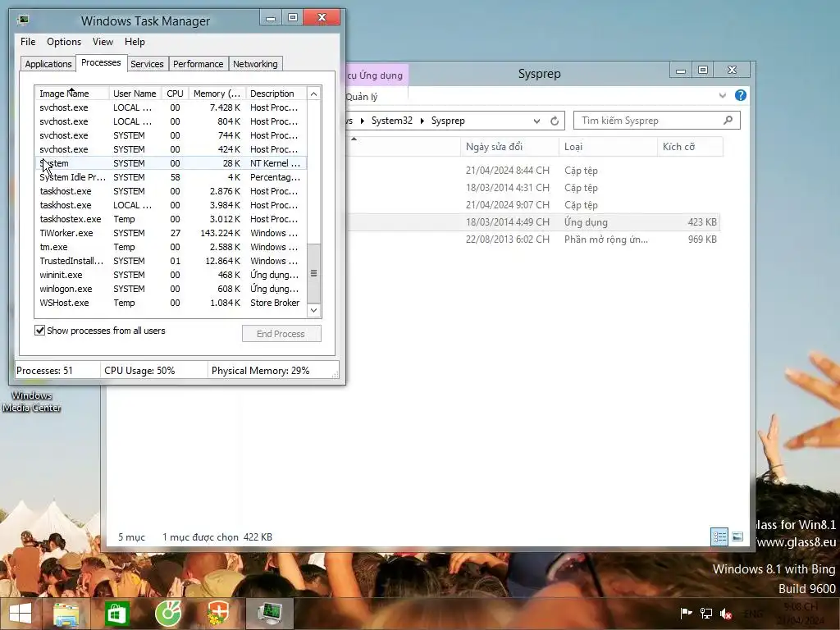Viewport: 840px width, 630px height.
Task: Click the search magnifier in Sysprep window
Action: pyautogui.click(x=728, y=121)
